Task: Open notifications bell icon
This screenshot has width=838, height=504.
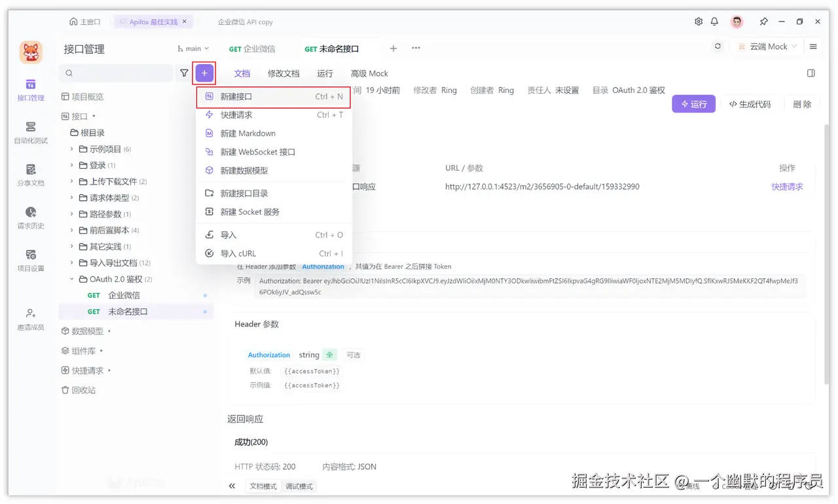Action: [x=715, y=22]
